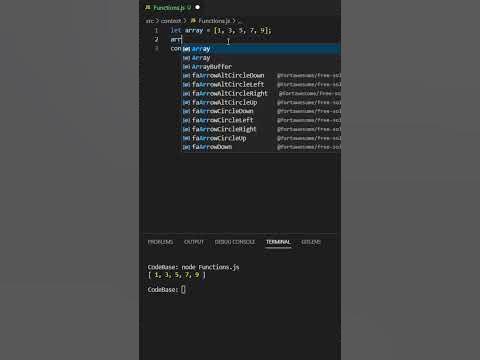Pick the 'ArrayBuffer' suggestion
480x360 pixels.
point(261,67)
